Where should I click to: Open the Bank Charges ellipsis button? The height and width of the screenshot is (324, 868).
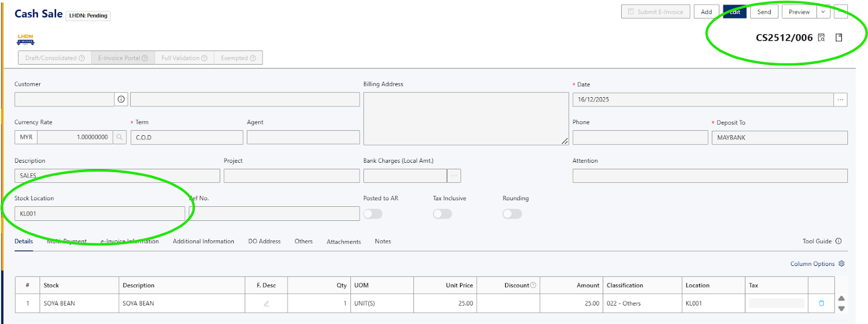coord(454,176)
